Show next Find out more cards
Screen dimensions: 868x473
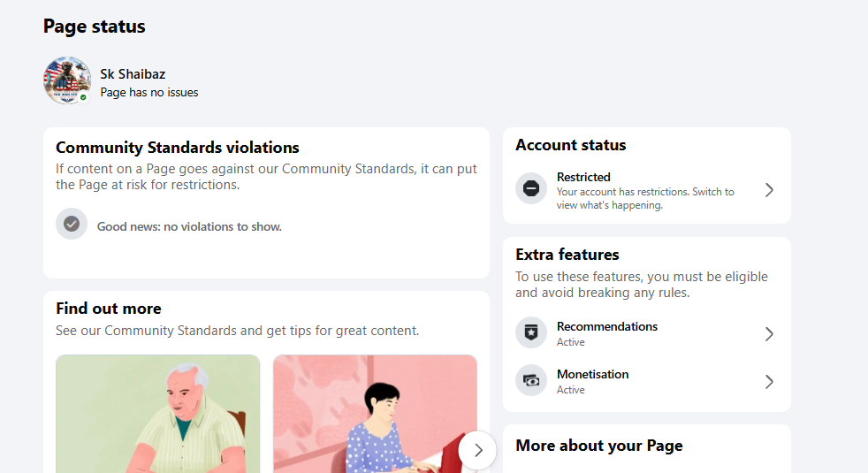click(477, 450)
